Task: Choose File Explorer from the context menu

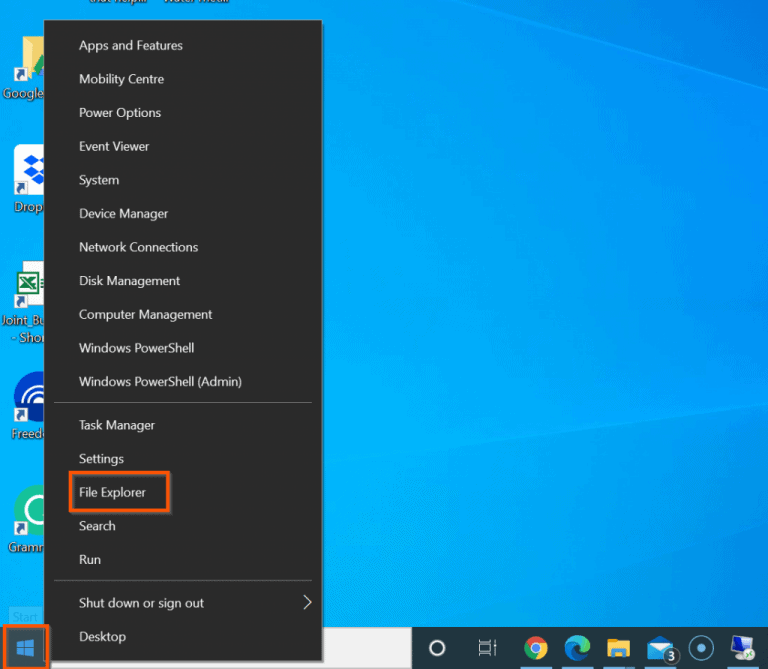Action: pos(112,492)
